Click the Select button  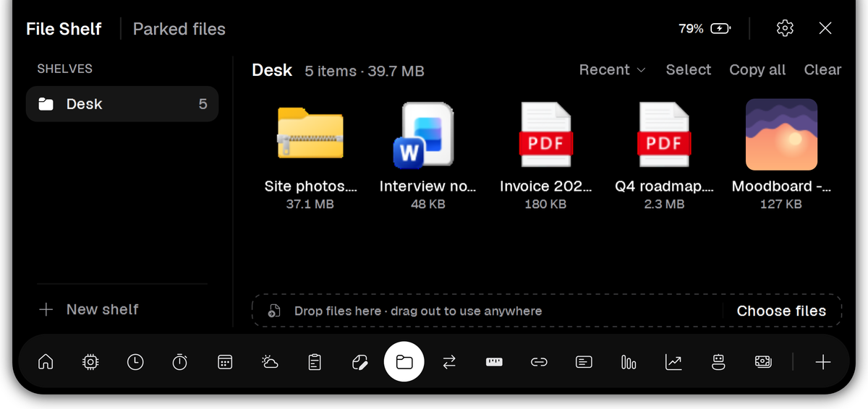tap(689, 69)
